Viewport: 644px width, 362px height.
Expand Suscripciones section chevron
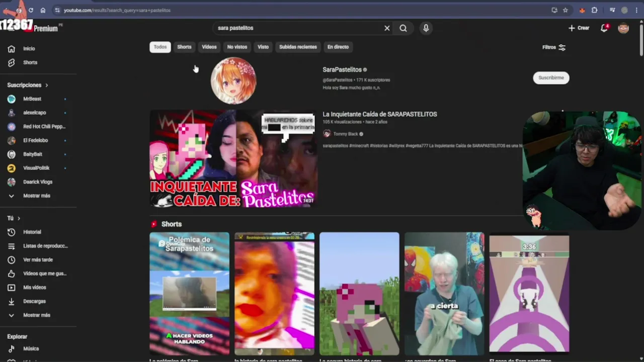coord(47,85)
